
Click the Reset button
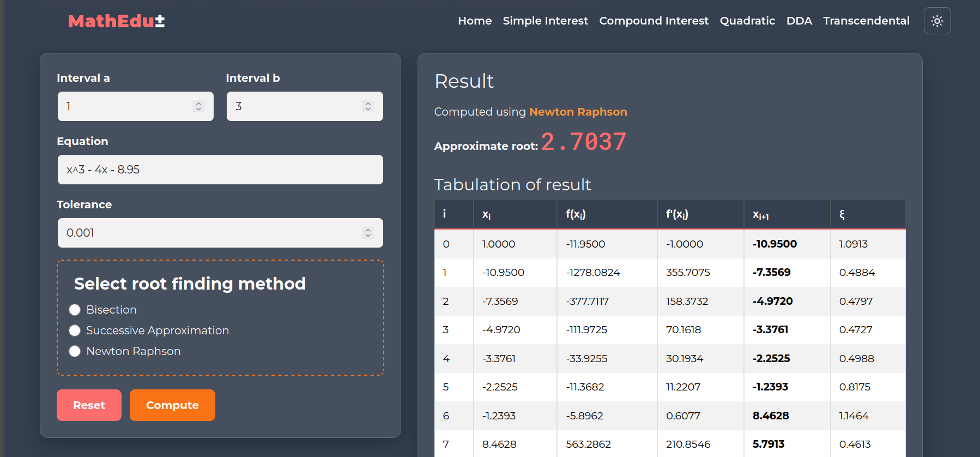click(x=89, y=405)
